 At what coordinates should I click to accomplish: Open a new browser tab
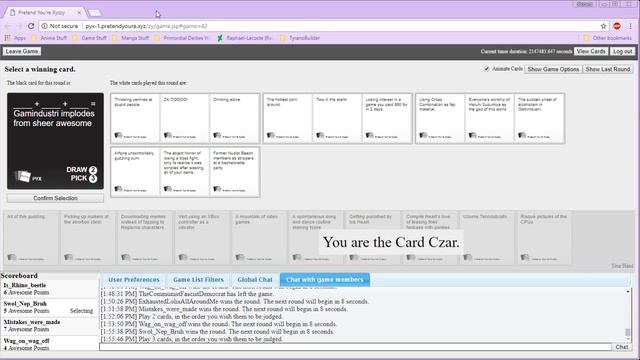tap(95, 13)
